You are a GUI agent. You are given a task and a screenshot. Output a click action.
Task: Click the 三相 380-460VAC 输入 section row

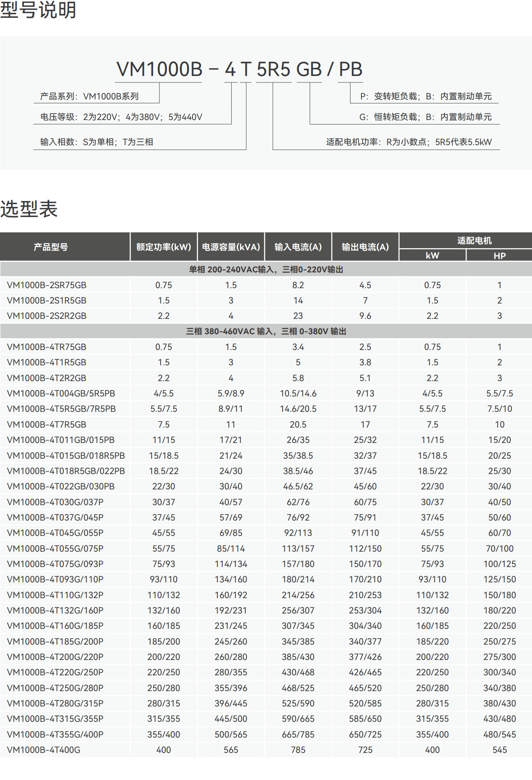tap(266, 331)
